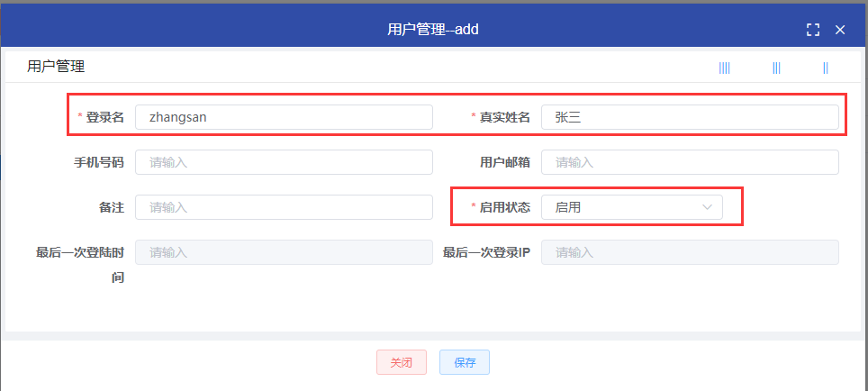The width and height of the screenshot is (868, 391).
Task: Click into the 手机号码 input box
Action: tap(284, 162)
